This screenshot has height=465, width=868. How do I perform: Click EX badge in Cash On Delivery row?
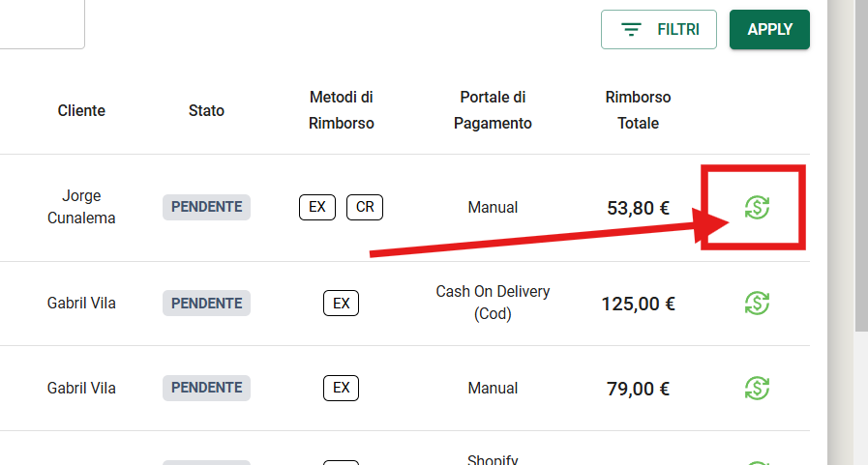pos(341,303)
